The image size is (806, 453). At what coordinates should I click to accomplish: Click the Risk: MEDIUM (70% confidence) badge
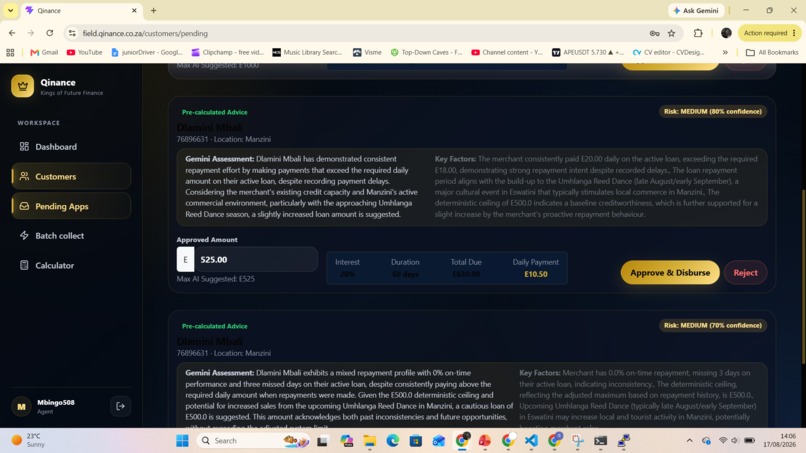pos(712,325)
